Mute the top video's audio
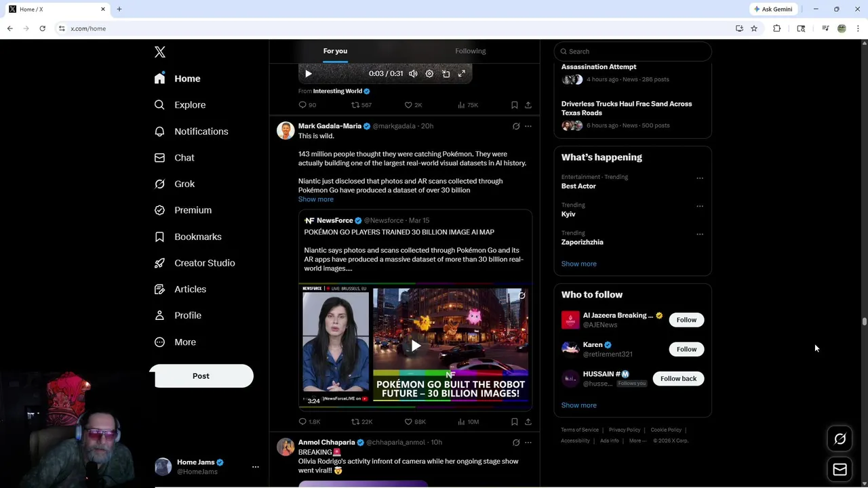The width and height of the screenshot is (868, 488). pyautogui.click(x=413, y=74)
